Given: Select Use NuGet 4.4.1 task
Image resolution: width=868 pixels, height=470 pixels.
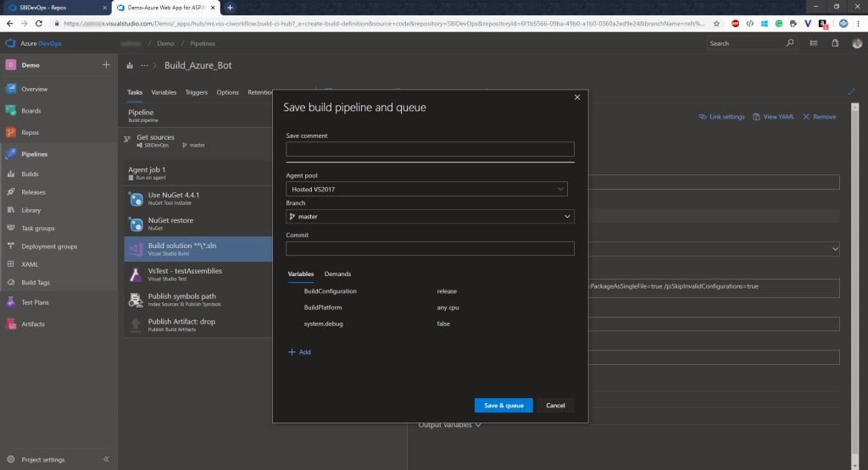Looking at the screenshot, I should pyautogui.click(x=198, y=198).
